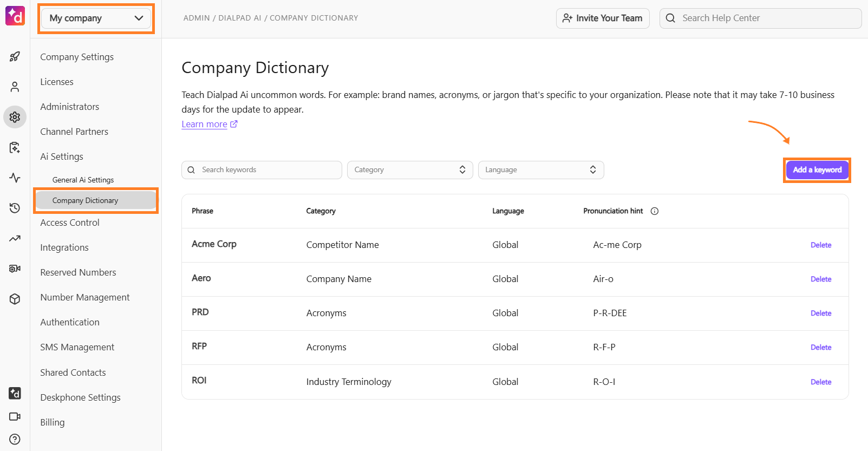Open the call history clock icon
Image resolution: width=868 pixels, height=451 pixels.
[x=15, y=208]
